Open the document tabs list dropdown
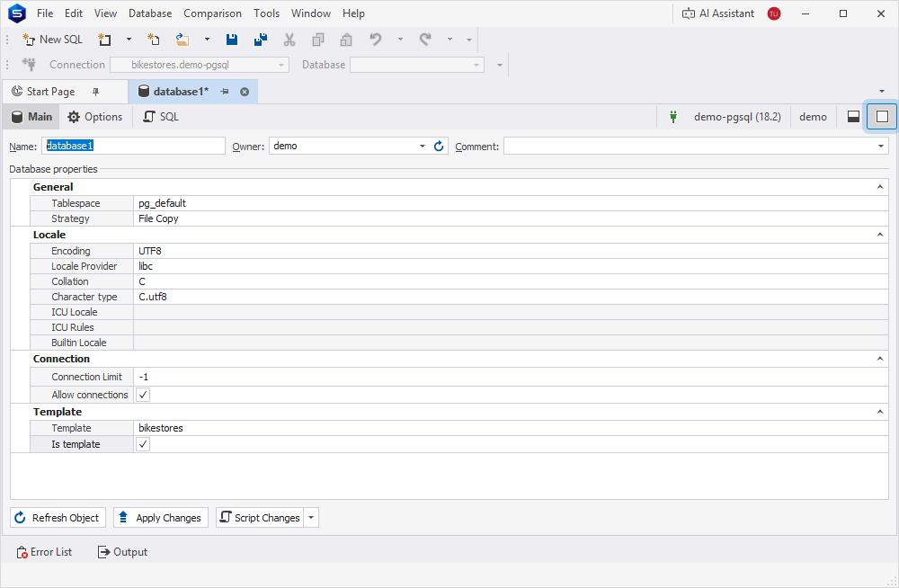This screenshot has width=899, height=588. (882, 91)
